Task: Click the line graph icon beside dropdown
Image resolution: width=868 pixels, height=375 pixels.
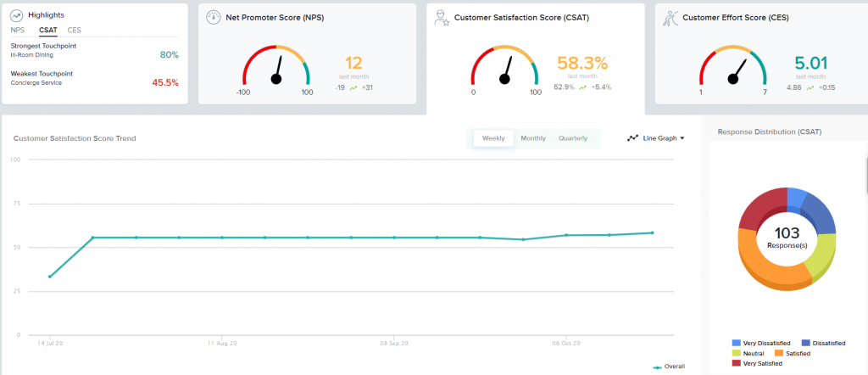Action: click(632, 137)
